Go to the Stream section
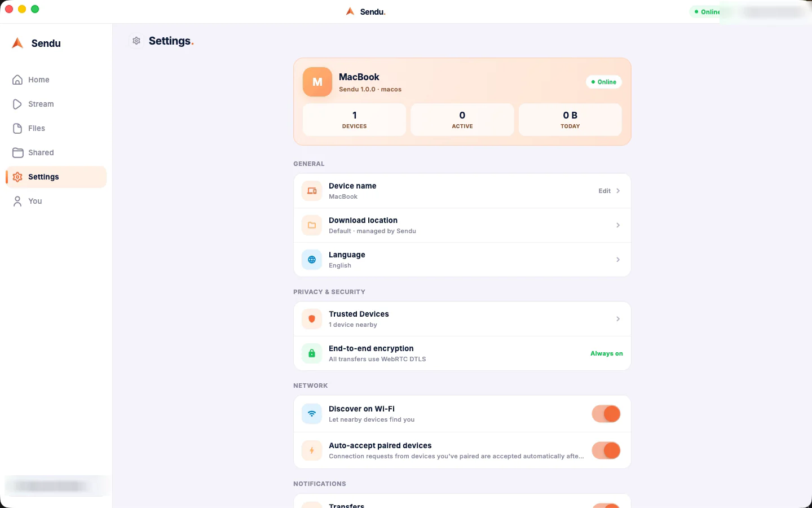Screen dimensions: 812x508 coord(56,104)
